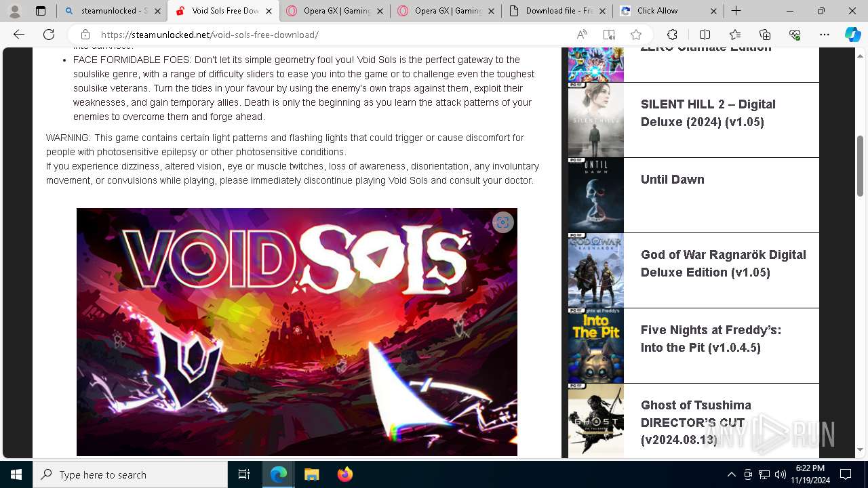Image resolution: width=868 pixels, height=488 pixels.
Task: Switch to the steamunlocked search tab
Action: 111,11
